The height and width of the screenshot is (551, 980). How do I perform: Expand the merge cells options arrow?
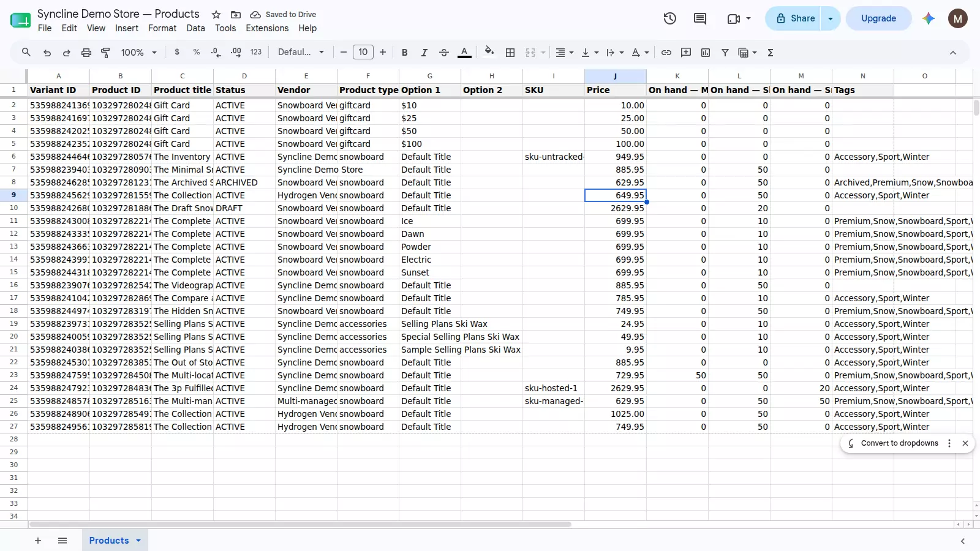(x=543, y=53)
